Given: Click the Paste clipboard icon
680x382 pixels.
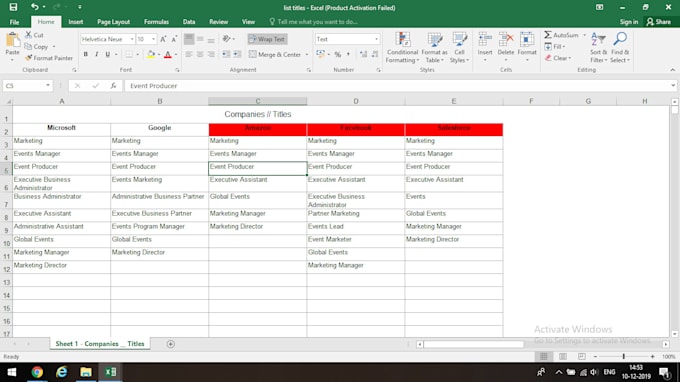Looking at the screenshot, I should point(13,40).
